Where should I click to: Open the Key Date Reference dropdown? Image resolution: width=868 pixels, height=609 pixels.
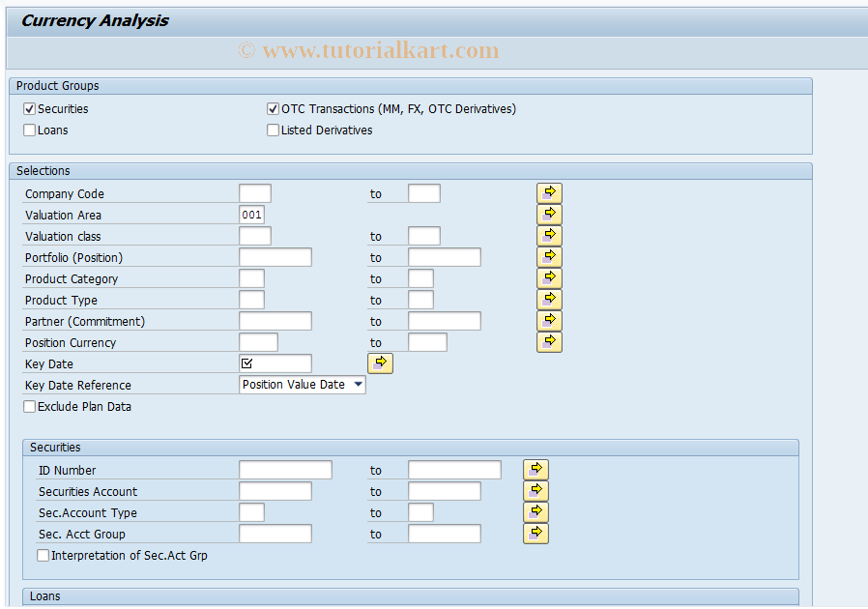359,384
